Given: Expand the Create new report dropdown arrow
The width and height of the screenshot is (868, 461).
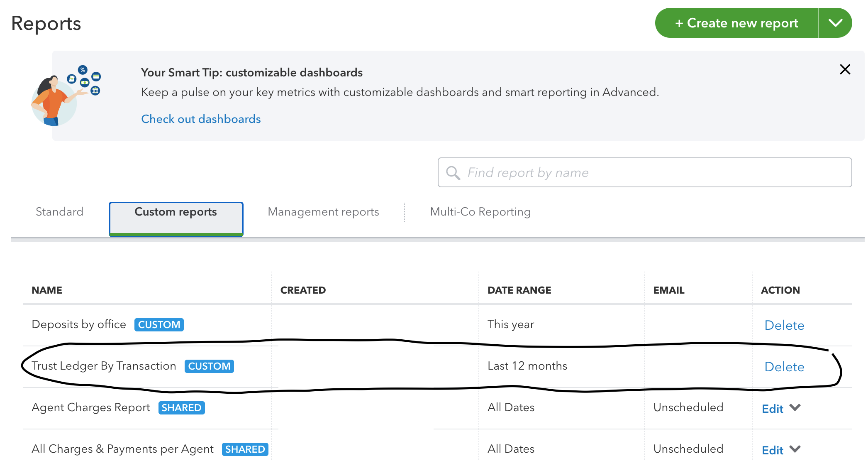Looking at the screenshot, I should (x=835, y=23).
